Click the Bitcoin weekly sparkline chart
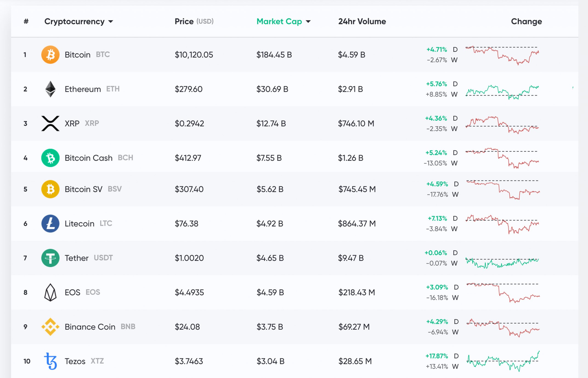Screen dimensions: 588x378 click(x=502, y=55)
